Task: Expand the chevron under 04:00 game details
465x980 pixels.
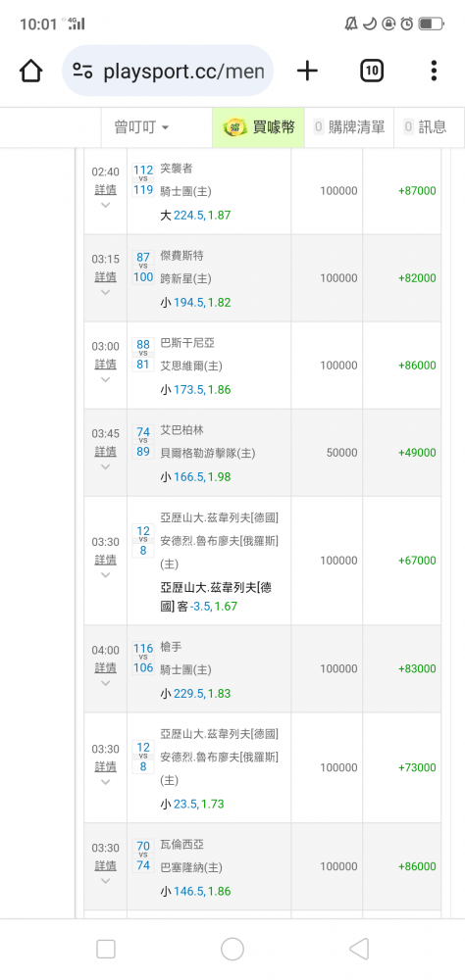Action: point(105,683)
